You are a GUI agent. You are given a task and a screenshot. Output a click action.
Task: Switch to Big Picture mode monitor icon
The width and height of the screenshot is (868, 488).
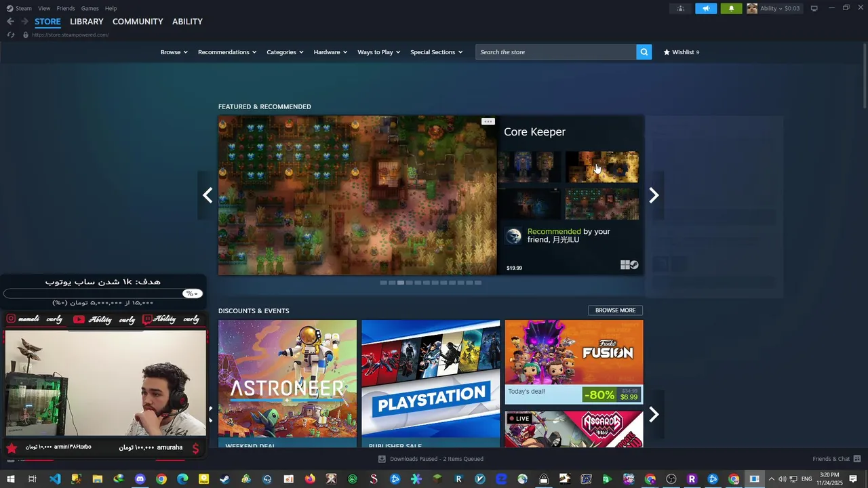click(814, 8)
